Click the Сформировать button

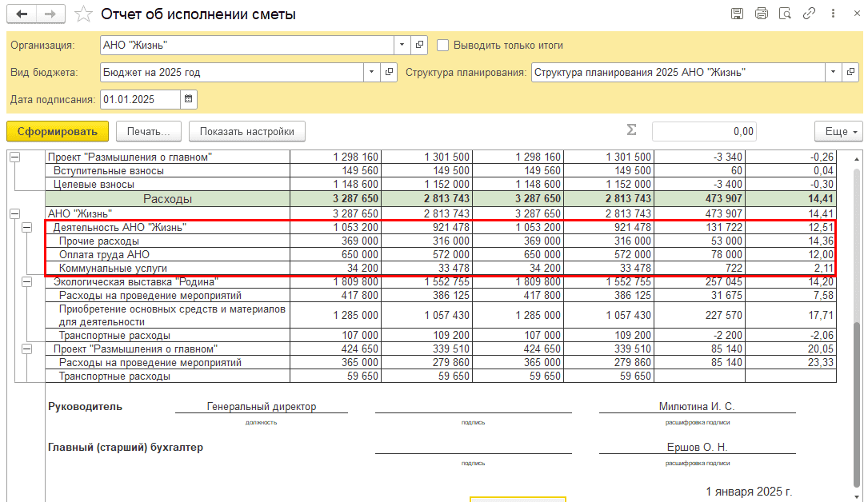(x=57, y=131)
